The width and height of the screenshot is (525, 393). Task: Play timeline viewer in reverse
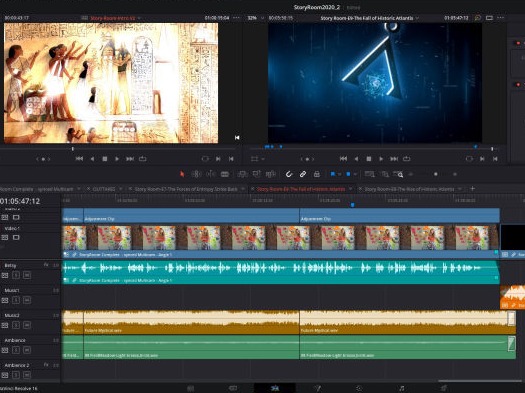(356, 159)
